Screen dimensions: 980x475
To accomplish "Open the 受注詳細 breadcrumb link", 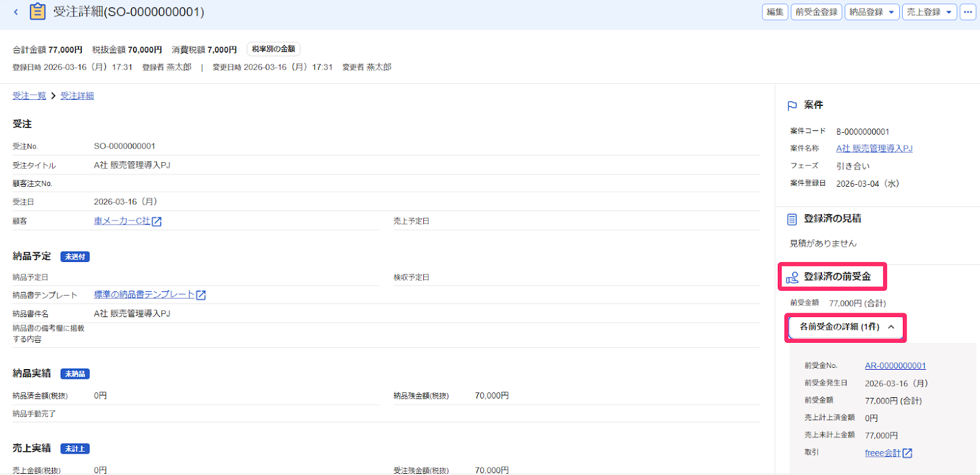I will [x=77, y=96].
